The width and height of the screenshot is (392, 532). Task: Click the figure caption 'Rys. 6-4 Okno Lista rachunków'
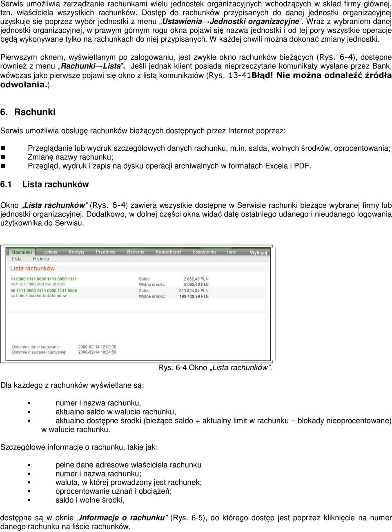215,367
